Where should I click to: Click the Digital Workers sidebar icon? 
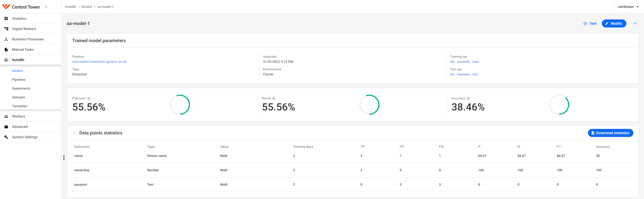point(6,29)
